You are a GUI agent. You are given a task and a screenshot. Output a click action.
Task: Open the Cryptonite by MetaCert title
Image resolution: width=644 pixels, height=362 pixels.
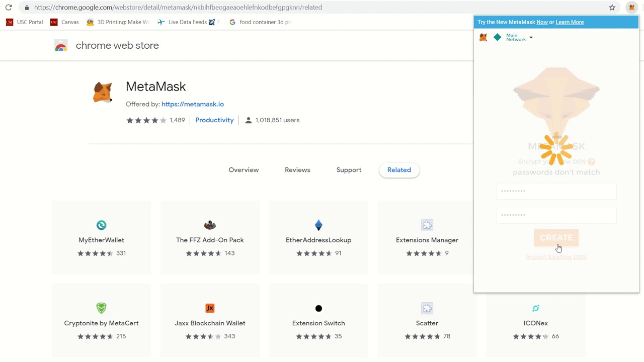click(x=101, y=323)
